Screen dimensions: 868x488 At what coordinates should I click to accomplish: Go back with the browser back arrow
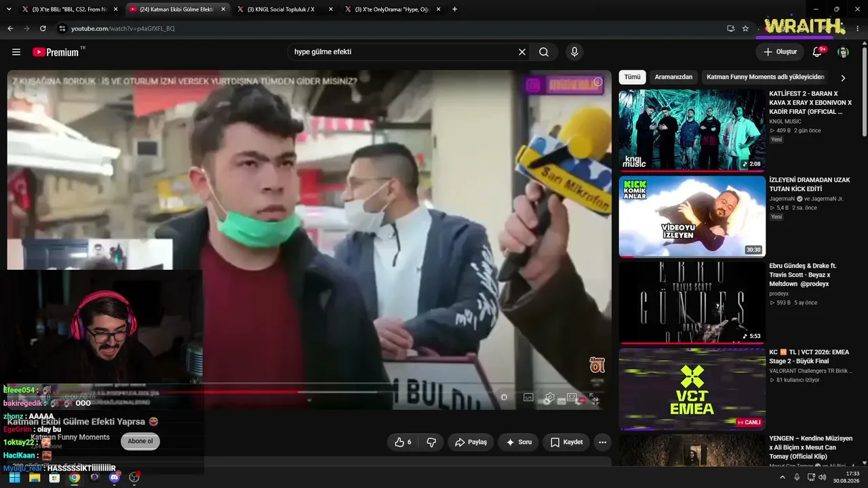10,28
